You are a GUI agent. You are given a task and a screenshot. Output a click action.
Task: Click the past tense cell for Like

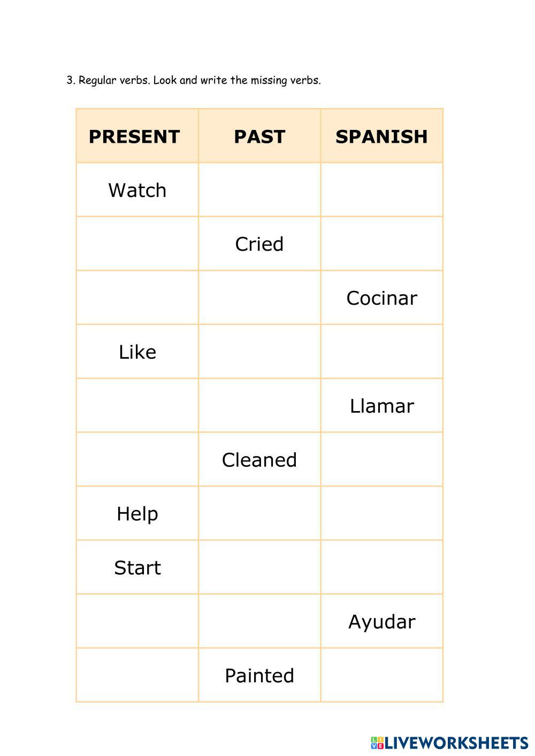point(259,352)
